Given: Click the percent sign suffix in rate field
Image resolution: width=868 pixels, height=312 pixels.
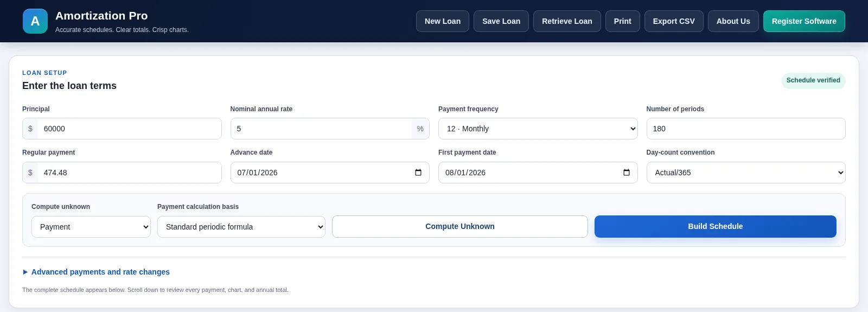Looking at the screenshot, I should (x=420, y=129).
